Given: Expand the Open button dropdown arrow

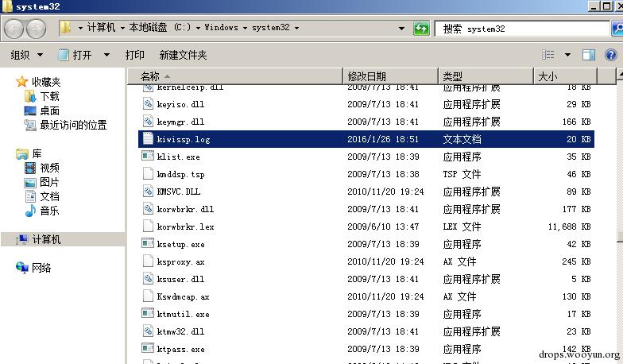Looking at the screenshot, I should click(106, 55).
